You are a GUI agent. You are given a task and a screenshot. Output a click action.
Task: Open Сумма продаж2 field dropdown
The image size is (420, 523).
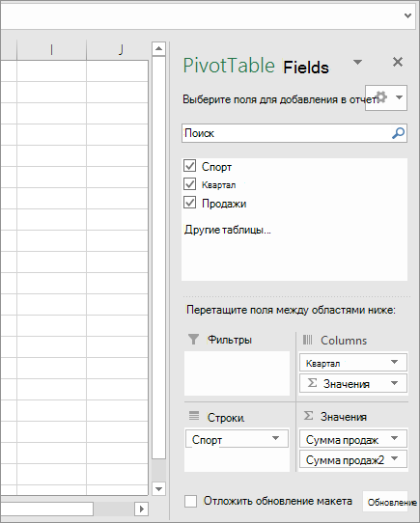[x=394, y=458]
